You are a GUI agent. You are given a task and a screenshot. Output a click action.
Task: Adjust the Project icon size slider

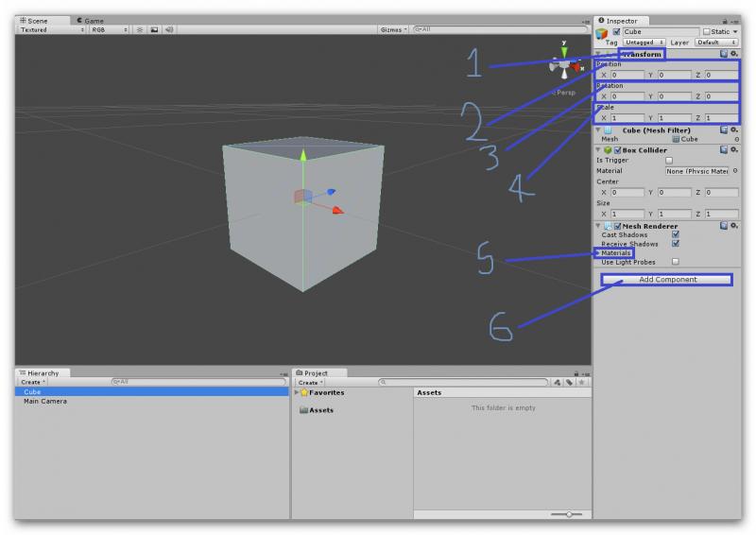click(569, 514)
